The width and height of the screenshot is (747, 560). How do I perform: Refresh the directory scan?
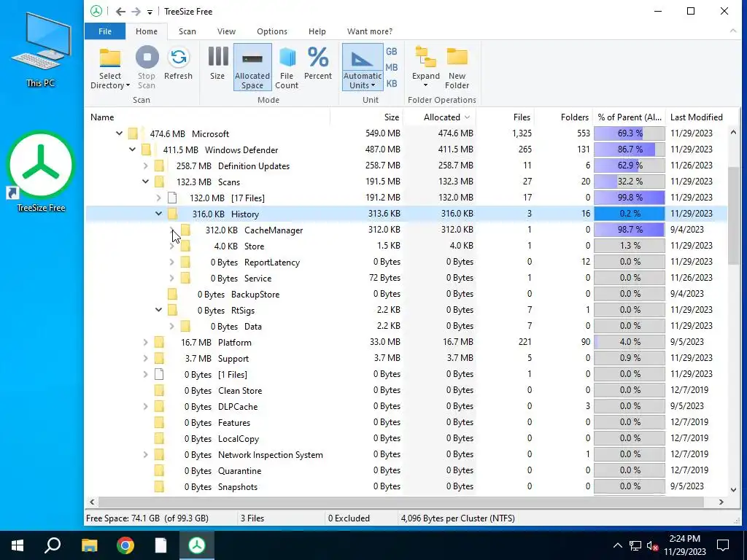click(x=178, y=63)
